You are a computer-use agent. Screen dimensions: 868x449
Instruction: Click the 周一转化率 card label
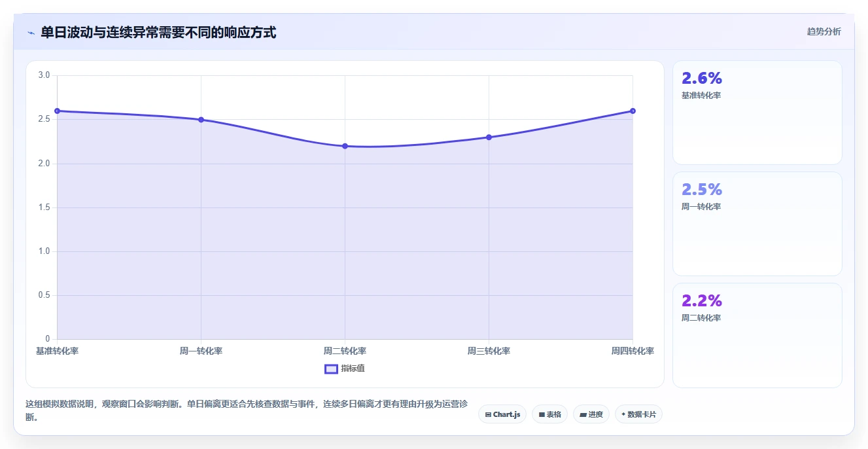[x=701, y=207]
